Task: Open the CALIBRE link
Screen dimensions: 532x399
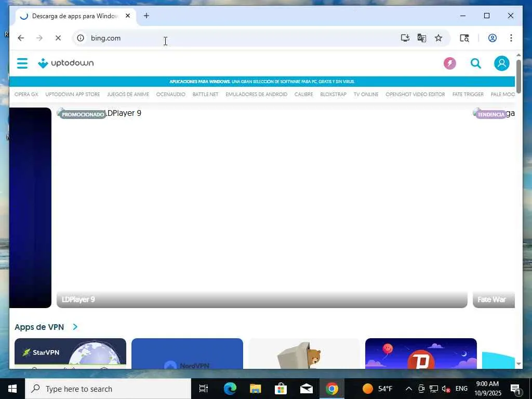Action: 303,95
